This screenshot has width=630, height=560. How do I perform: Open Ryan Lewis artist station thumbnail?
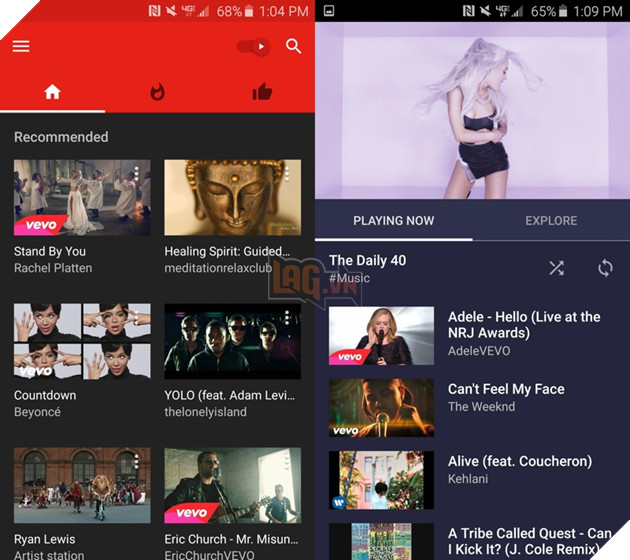pyautogui.click(x=82, y=485)
